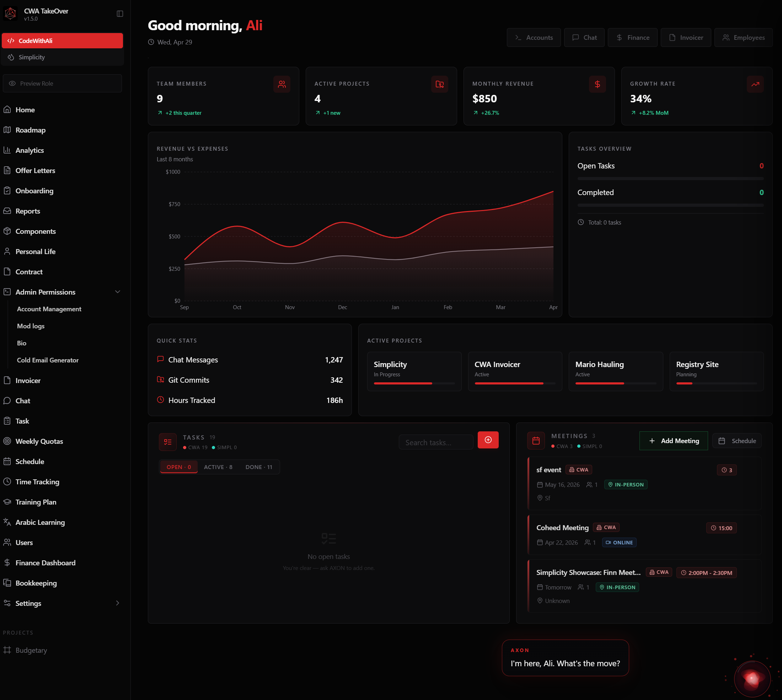This screenshot has height=700, width=782.
Task: Click the red add task plus button
Action: 488,440
